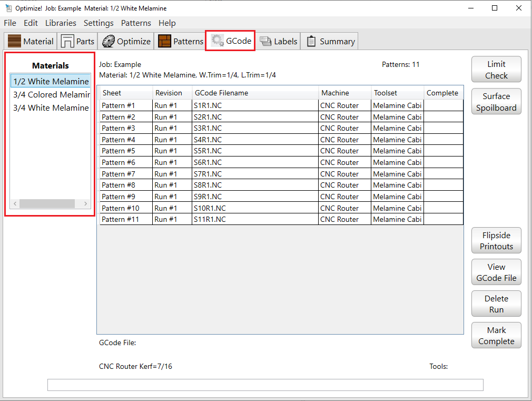Click the Optimize! app icon in title bar
The height and width of the screenshot is (401, 532).
(x=8, y=8)
